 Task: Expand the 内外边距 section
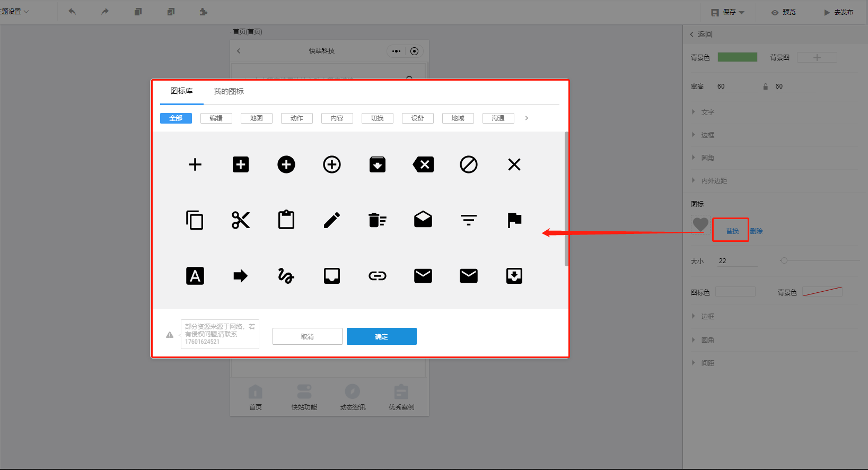coord(714,181)
